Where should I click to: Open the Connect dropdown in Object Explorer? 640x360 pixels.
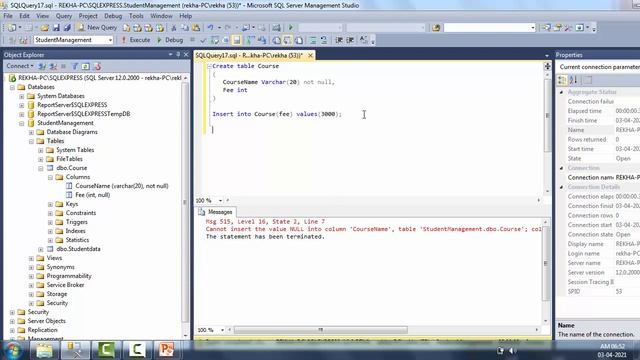pyautogui.click(x=20, y=66)
